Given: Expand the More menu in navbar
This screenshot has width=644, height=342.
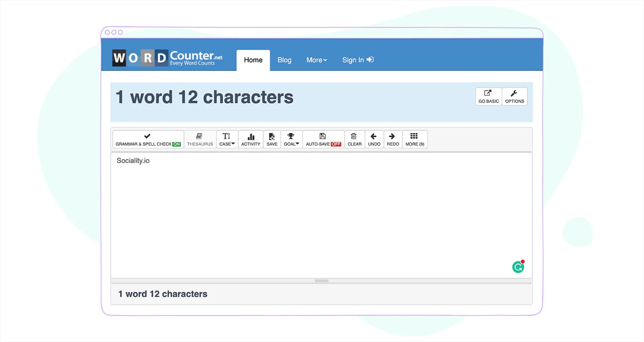Looking at the screenshot, I should (316, 60).
